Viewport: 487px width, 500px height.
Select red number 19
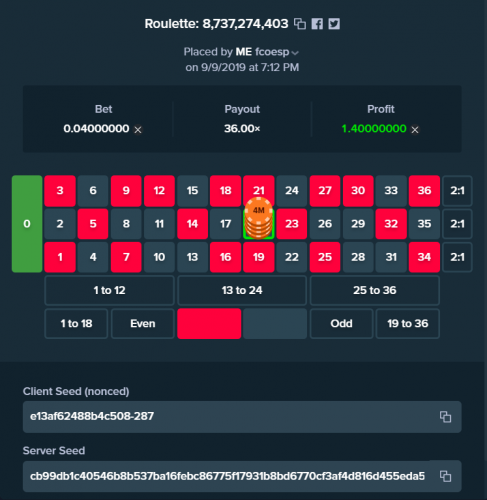[259, 257]
